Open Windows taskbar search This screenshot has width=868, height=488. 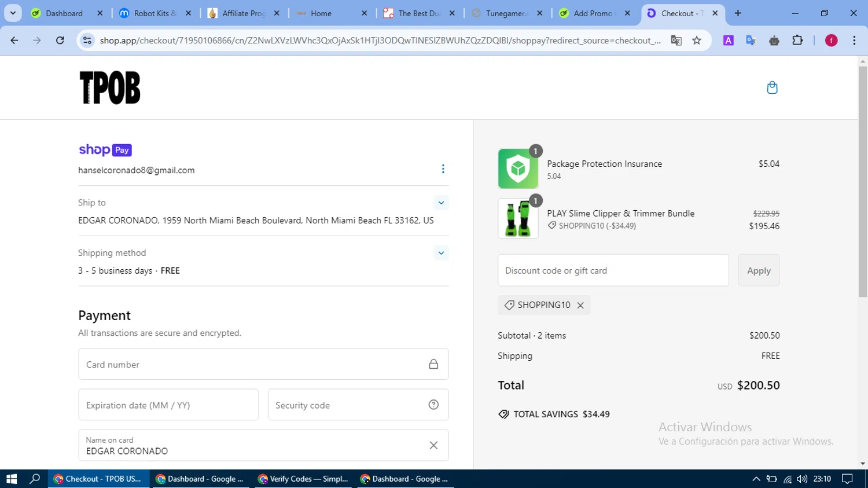pos(35,479)
